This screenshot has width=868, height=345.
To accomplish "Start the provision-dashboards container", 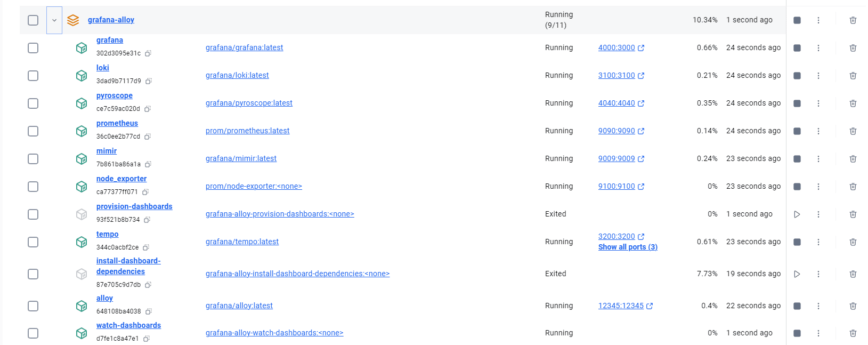I will (797, 214).
